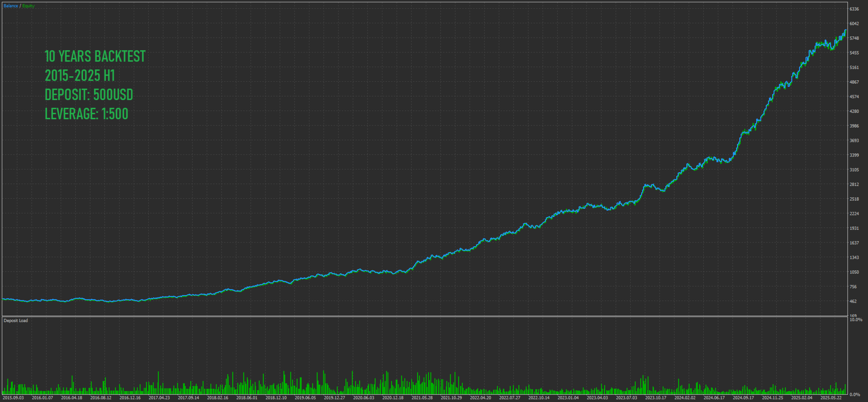Click the 4867 axis value
The width and height of the screenshot is (868, 402).
coord(854,82)
